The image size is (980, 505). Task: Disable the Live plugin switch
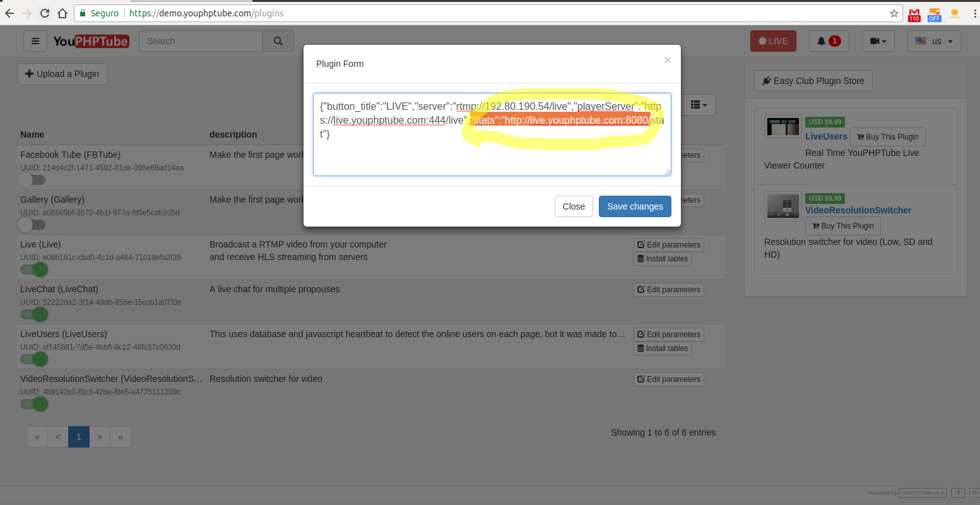pos(34,270)
